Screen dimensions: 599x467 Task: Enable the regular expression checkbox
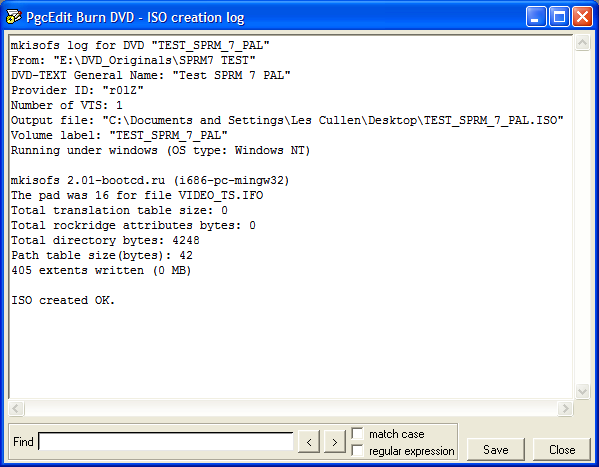[357, 451]
